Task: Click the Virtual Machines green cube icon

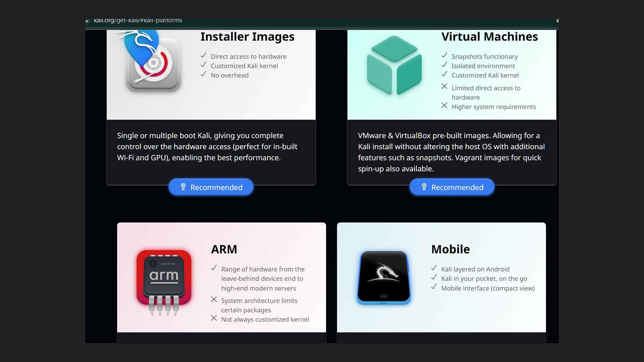Action: [394, 65]
